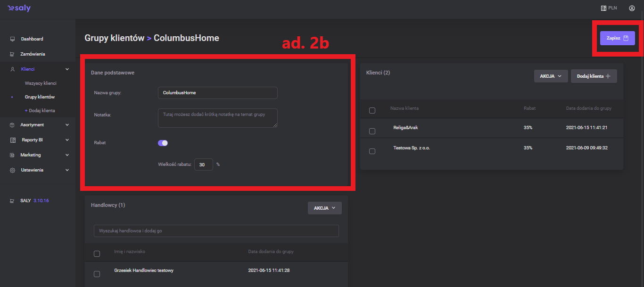The width and height of the screenshot is (644, 287).
Task: Click the Wyszukaj handlowca search field
Action: (x=216, y=231)
